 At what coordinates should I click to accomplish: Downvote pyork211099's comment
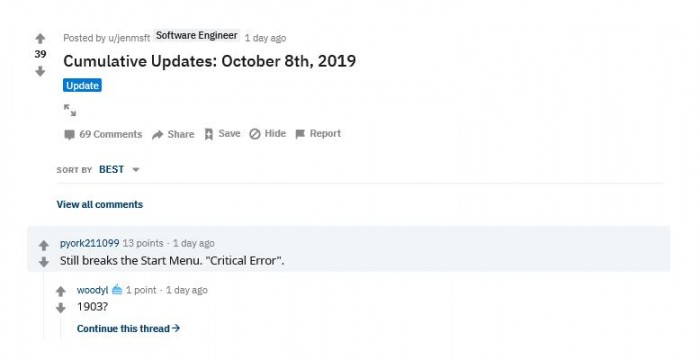[x=44, y=262]
